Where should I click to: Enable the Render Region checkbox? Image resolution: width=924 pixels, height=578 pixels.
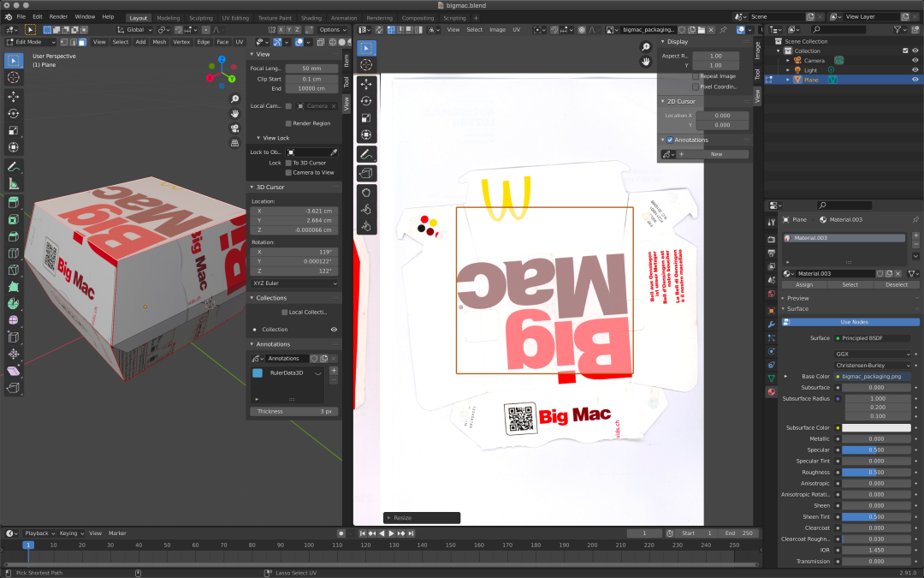(288, 123)
